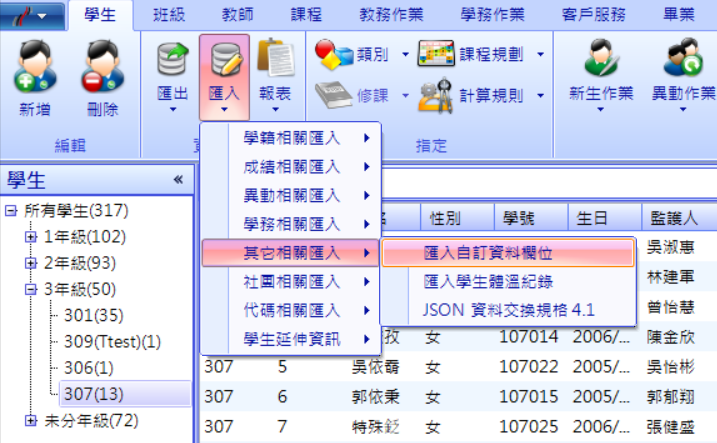Click guardian name cell 林建軍
Image resolution: width=717 pixels, height=443 pixels.
671,277
